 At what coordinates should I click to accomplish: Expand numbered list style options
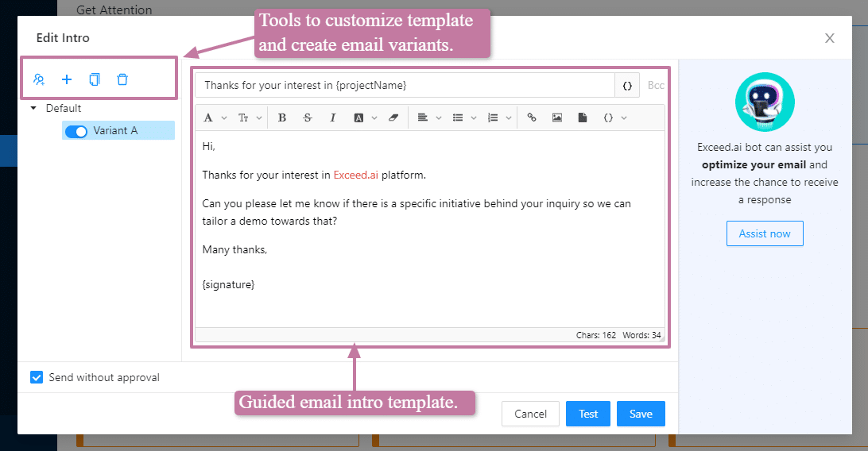[509, 118]
